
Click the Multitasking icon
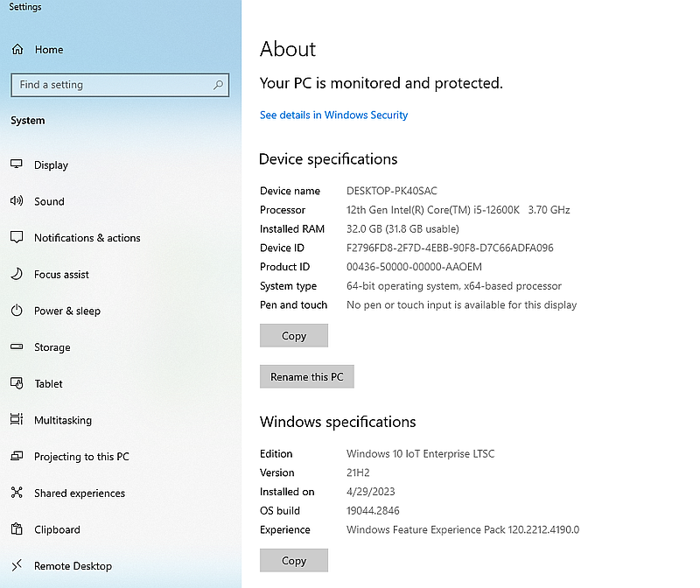[x=17, y=420]
